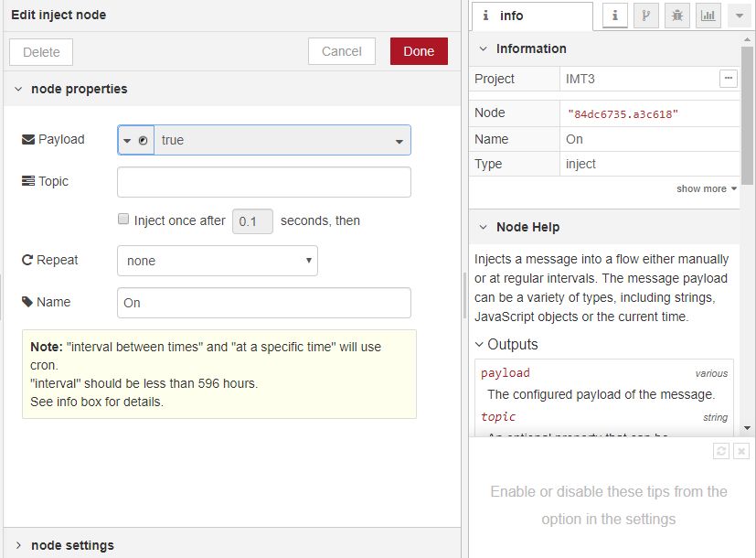Open the project history branch tab
756x558 pixels.
pos(645,16)
